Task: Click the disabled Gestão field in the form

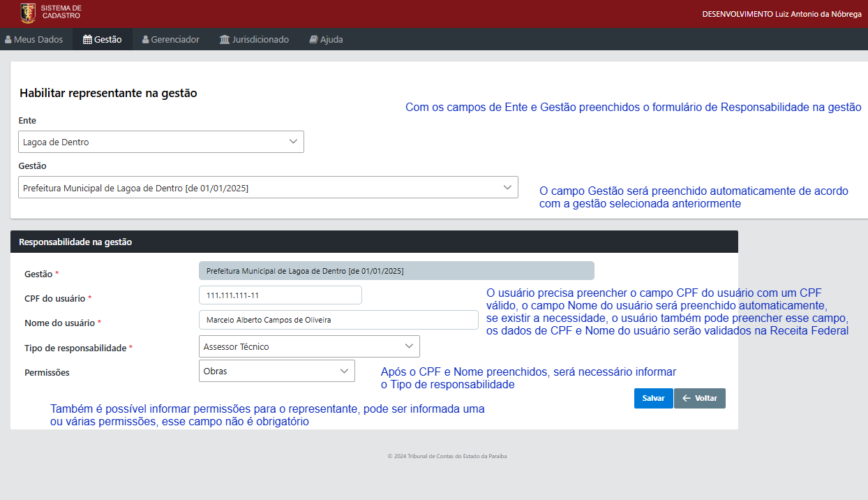Action: pyautogui.click(x=396, y=270)
